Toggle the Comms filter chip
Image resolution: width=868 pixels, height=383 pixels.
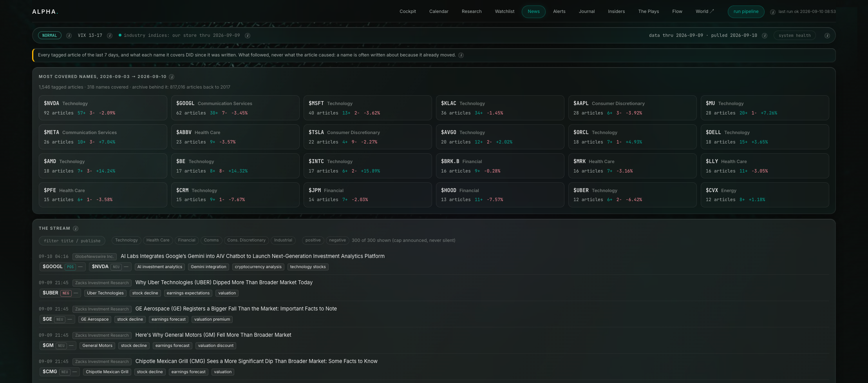tap(211, 240)
